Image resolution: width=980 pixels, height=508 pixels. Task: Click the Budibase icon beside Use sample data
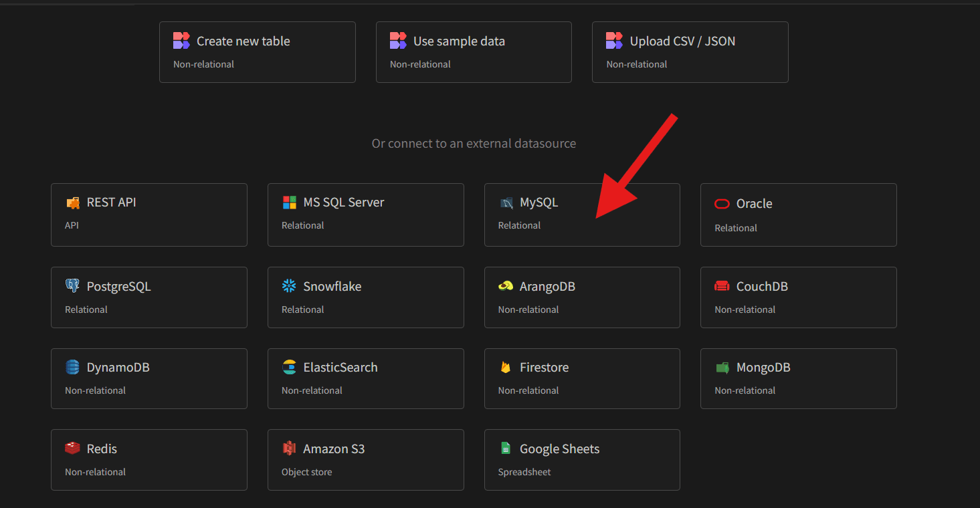(398, 41)
